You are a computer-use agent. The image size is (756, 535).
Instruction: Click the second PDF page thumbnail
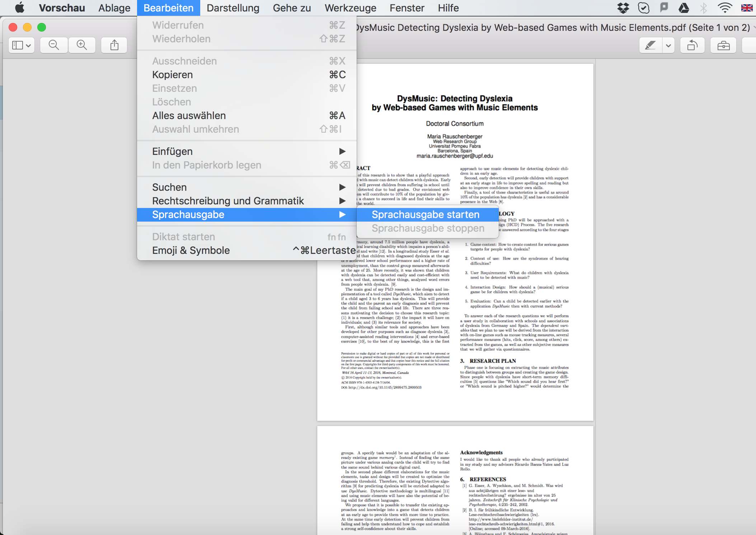click(x=455, y=480)
